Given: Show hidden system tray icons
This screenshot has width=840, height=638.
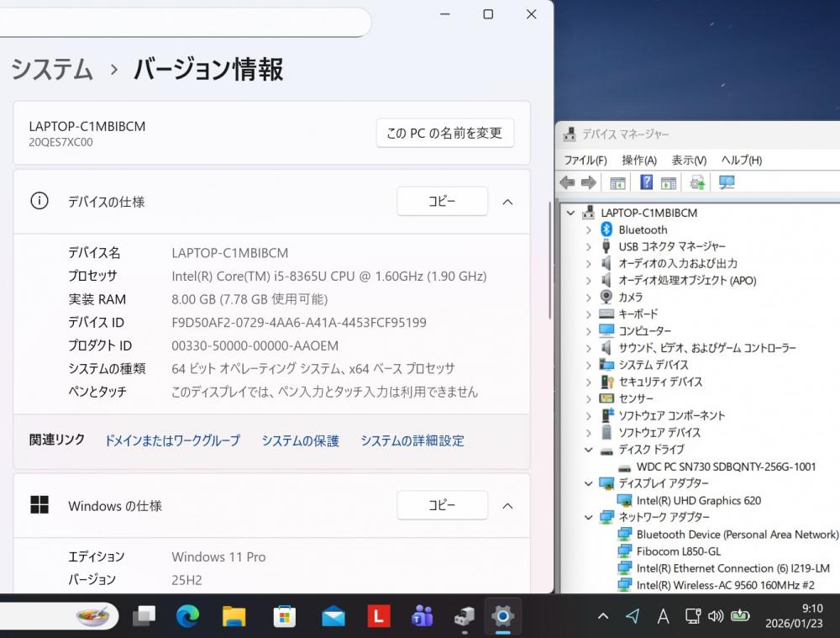Looking at the screenshot, I should (603, 616).
